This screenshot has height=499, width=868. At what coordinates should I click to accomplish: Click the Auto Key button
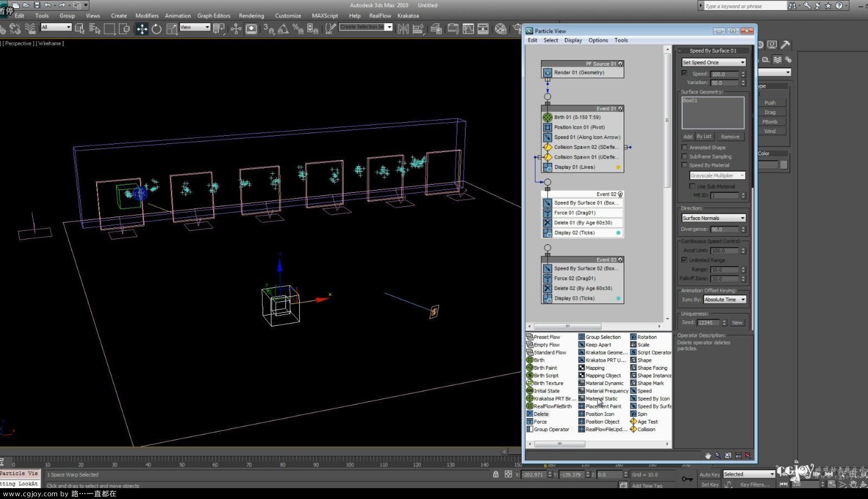click(x=709, y=474)
